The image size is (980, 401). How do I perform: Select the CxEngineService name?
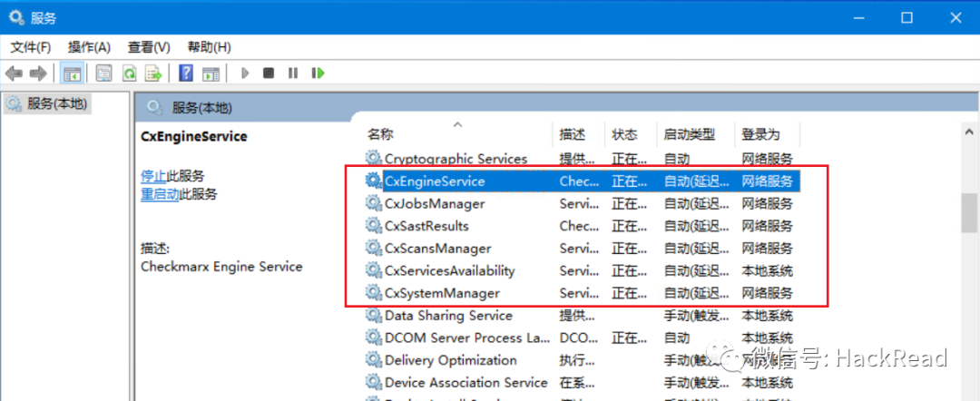[x=435, y=181]
